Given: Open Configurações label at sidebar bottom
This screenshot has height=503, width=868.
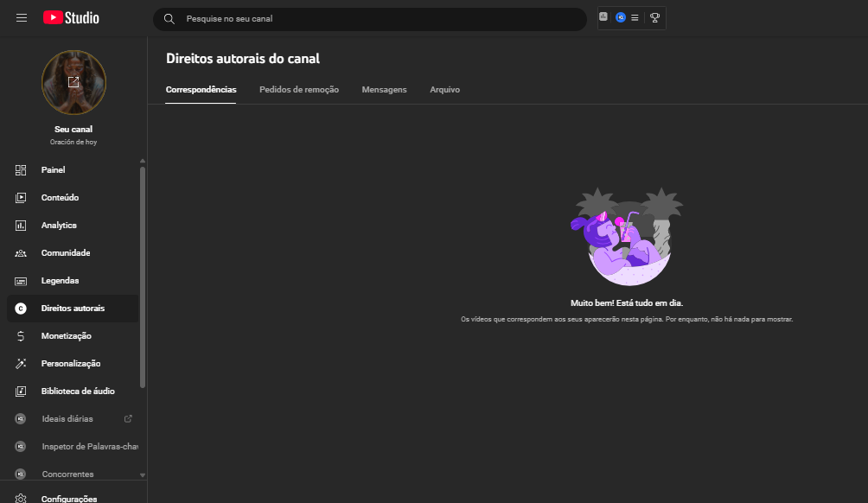Looking at the screenshot, I should click(x=69, y=499).
